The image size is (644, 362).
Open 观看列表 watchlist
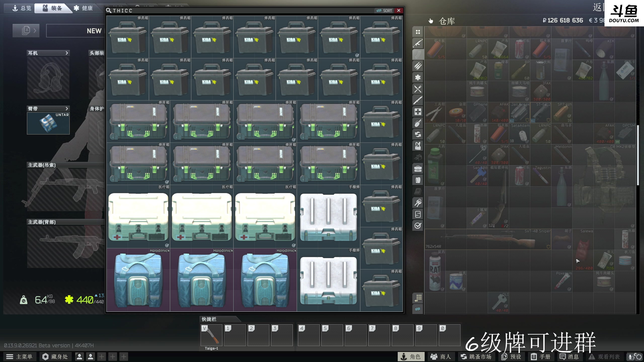point(604,357)
